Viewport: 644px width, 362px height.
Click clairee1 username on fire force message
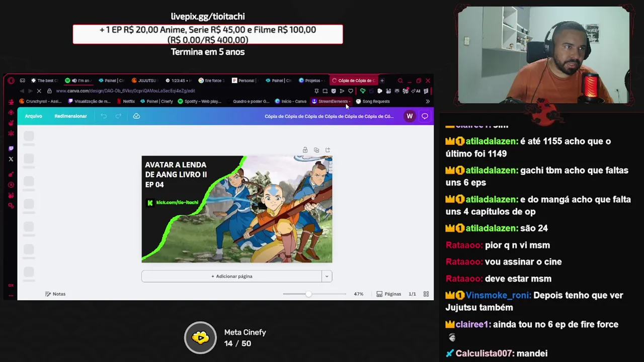pyautogui.click(x=472, y=324)
